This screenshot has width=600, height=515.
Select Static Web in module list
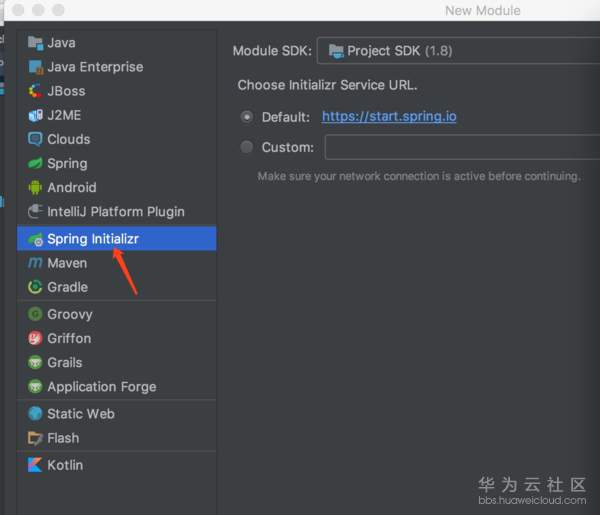[81, 413]
